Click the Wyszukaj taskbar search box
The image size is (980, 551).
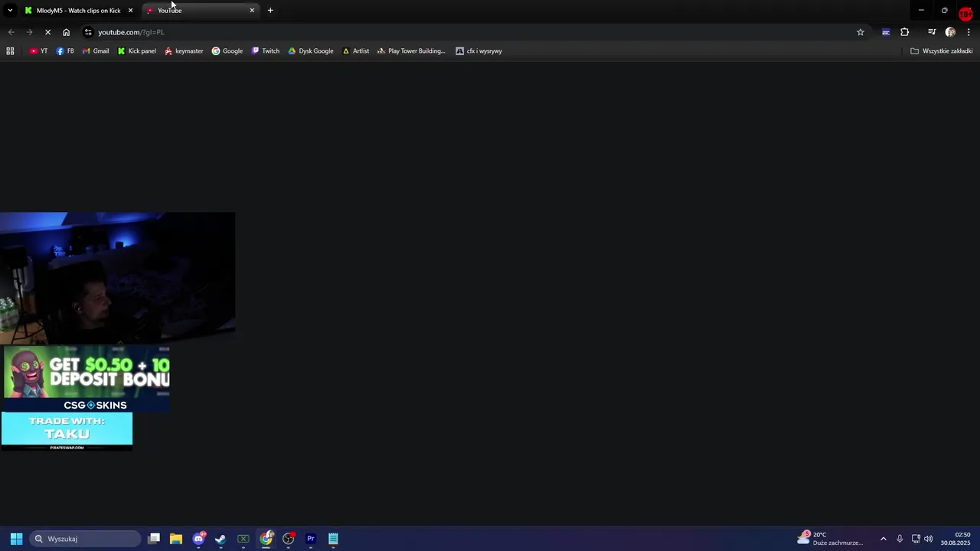click(x=85, y=539)
